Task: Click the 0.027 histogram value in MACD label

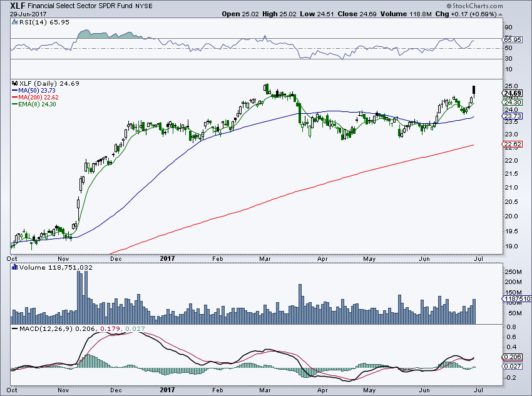Action: (x=135, y=329)
